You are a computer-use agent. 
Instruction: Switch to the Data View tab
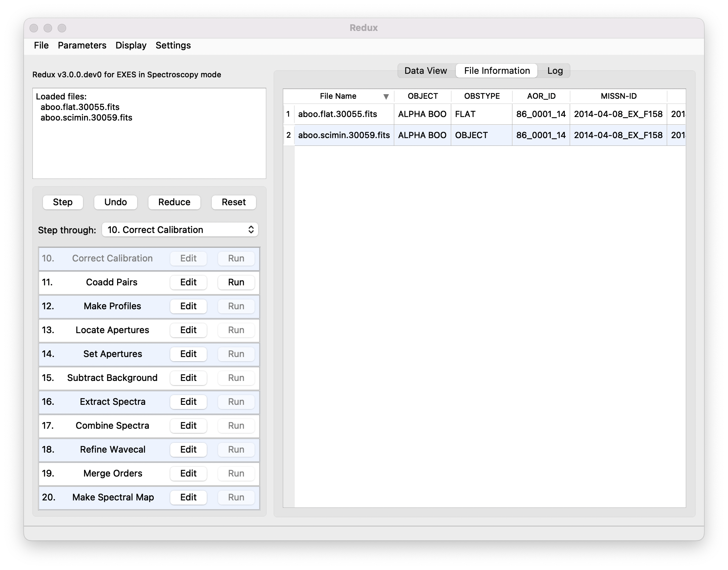(x=425, y=70)
